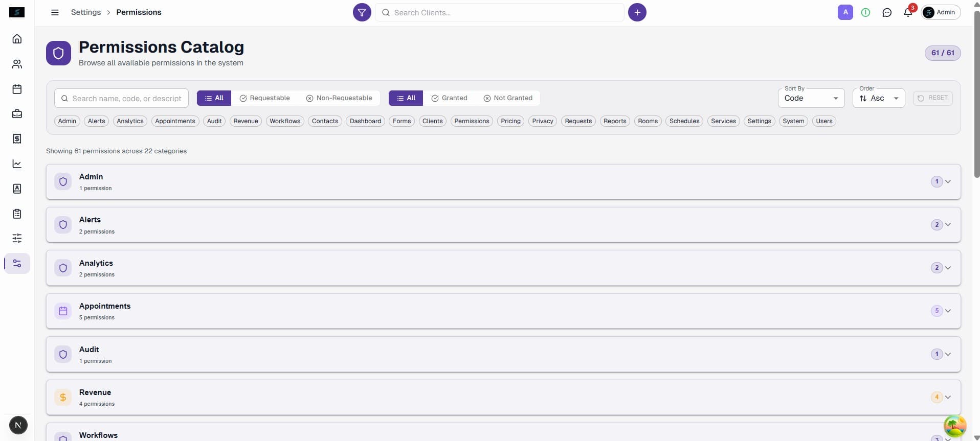Open notifications bell with 3 badge
This screenshot has height=441, width=980.
tap(908, 12)
